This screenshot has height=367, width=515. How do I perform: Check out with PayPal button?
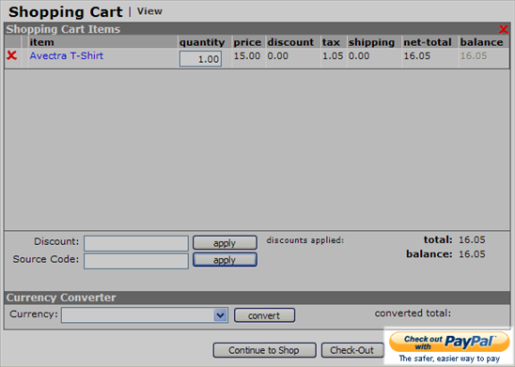point(449,343)
